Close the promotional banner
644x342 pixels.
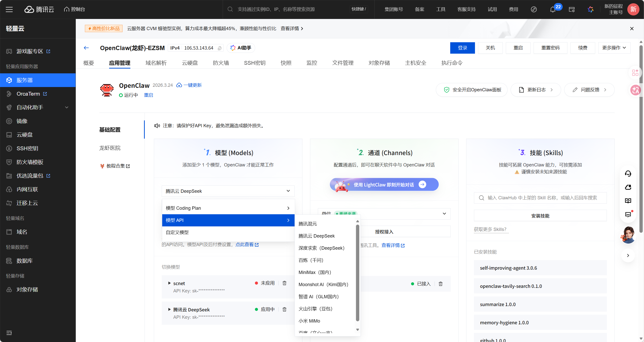coord(632,29)
